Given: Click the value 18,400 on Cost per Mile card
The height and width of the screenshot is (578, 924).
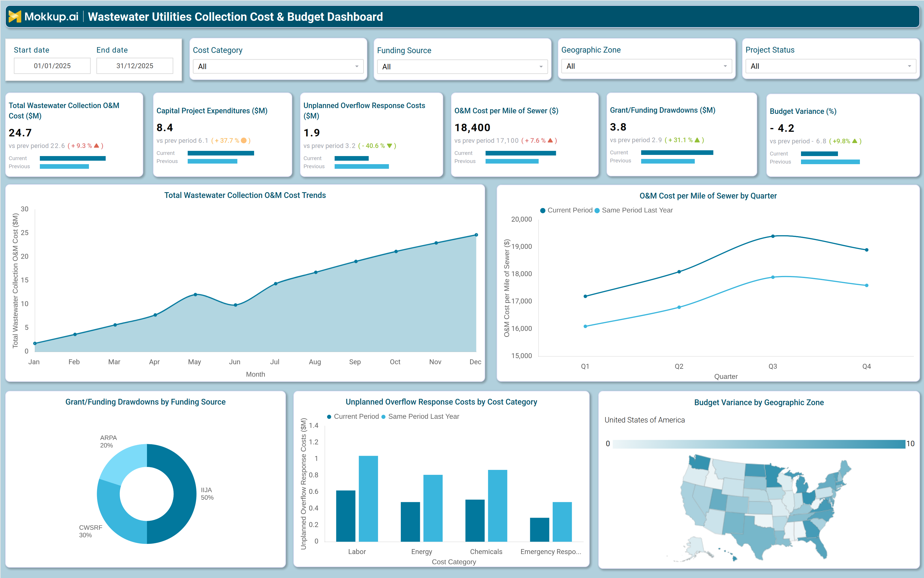Looking at the screenshot, I should (472, 127).
